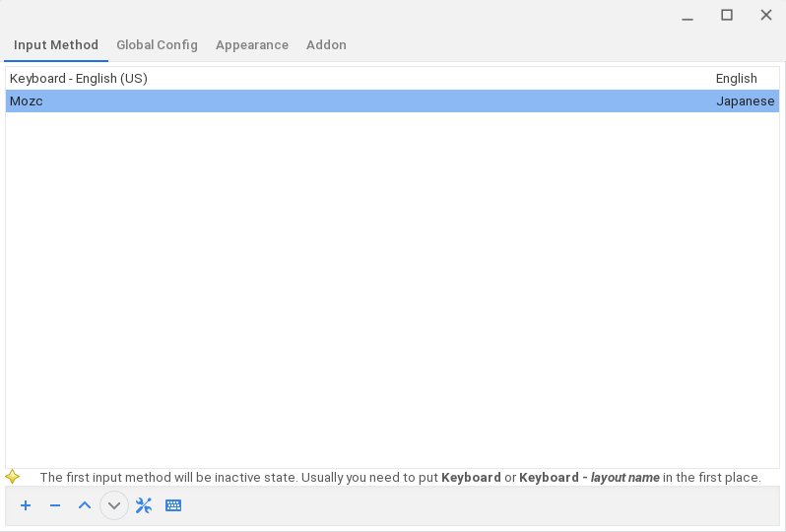This screenshot has height=532, width=786.
Task: Move selected input method down
Action: 114,505
